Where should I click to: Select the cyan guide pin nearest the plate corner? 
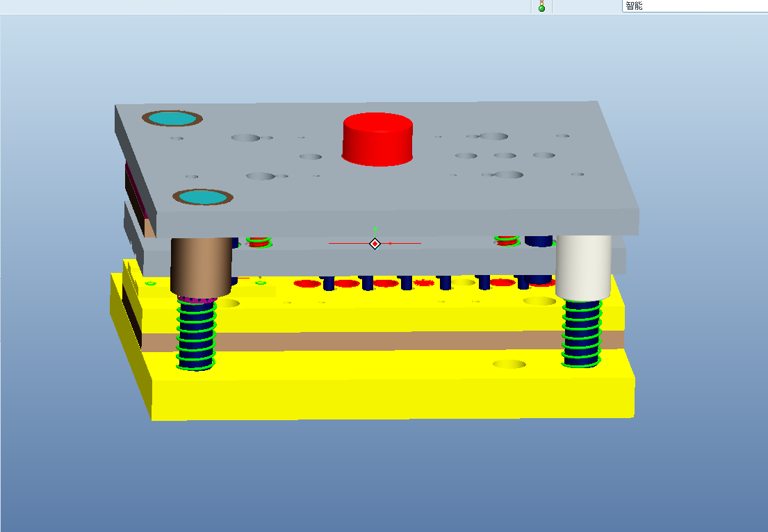(x=172, y=119)
